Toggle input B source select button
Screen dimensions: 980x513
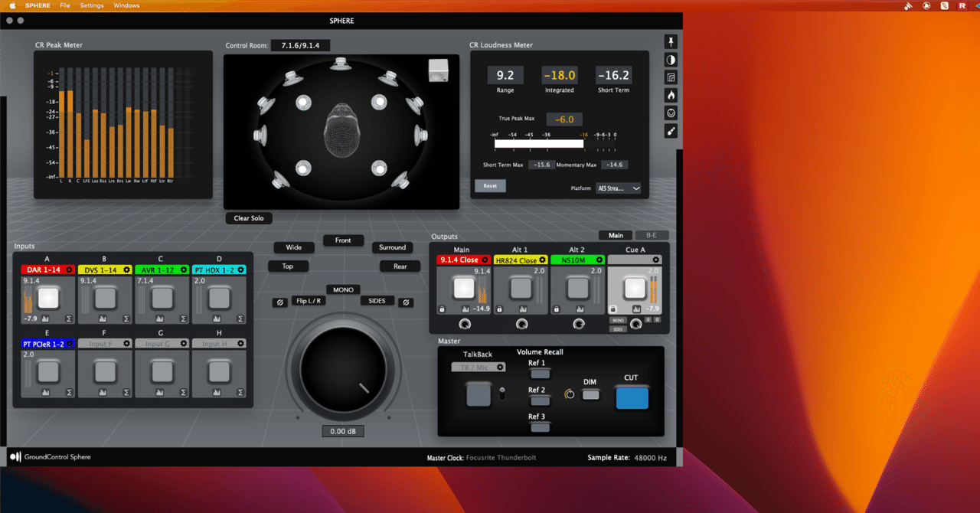click(x=105, y=298)
